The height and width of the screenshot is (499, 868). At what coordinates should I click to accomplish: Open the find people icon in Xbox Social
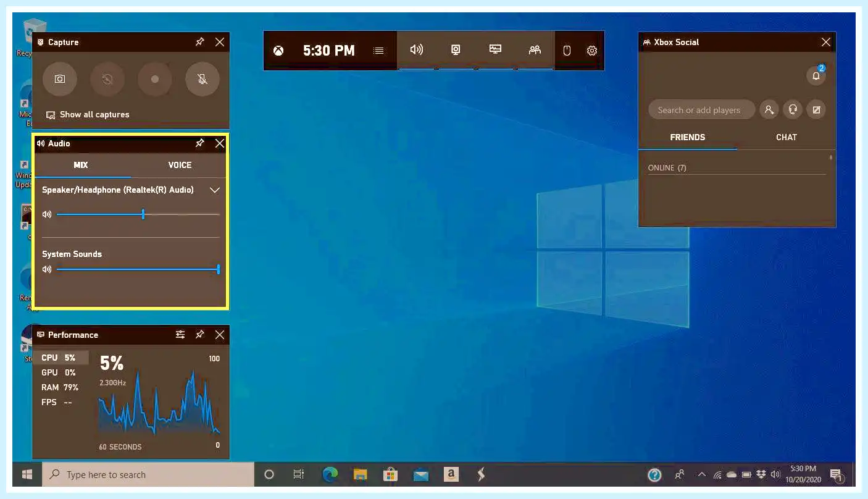[769, 110]
